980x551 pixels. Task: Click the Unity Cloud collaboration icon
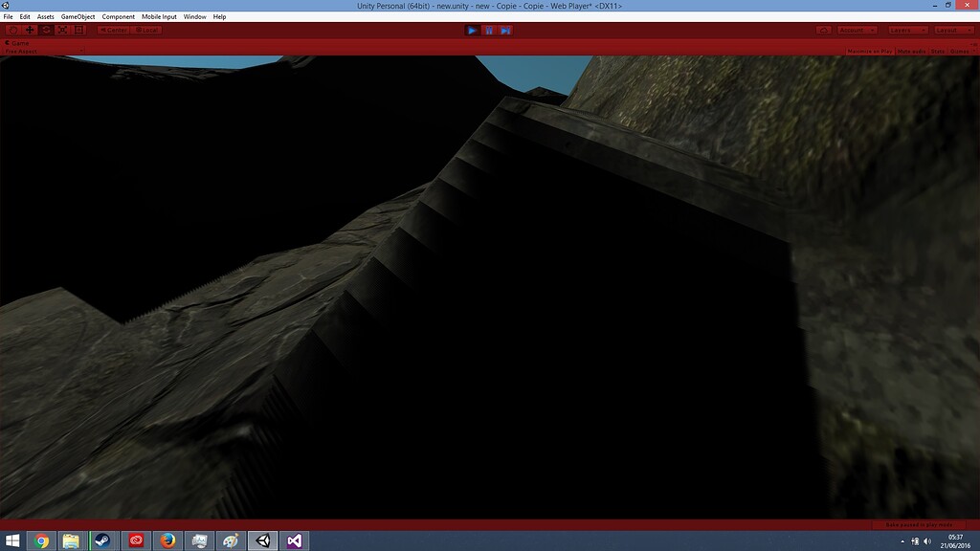coord(824,30)
